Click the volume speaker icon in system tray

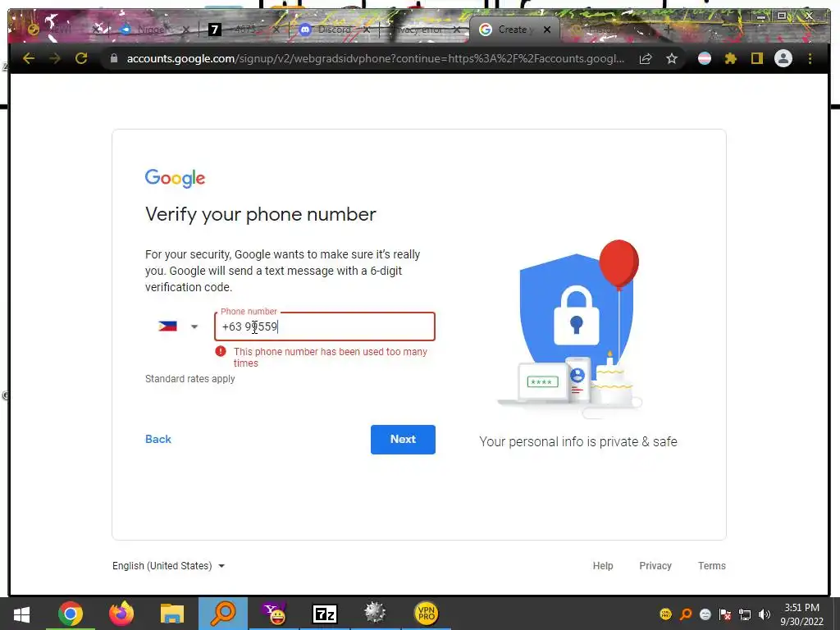click(765, 614)
